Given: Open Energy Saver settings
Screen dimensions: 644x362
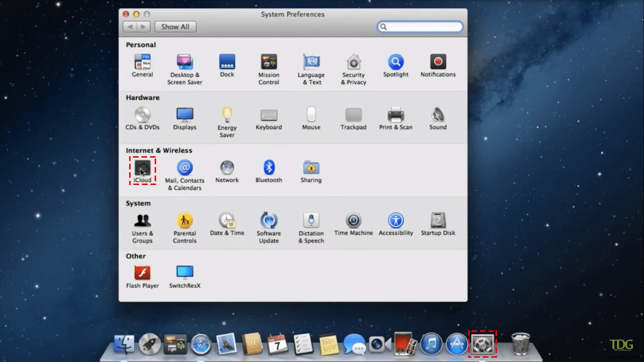Looking at the screenshot, I should point(227,115).
